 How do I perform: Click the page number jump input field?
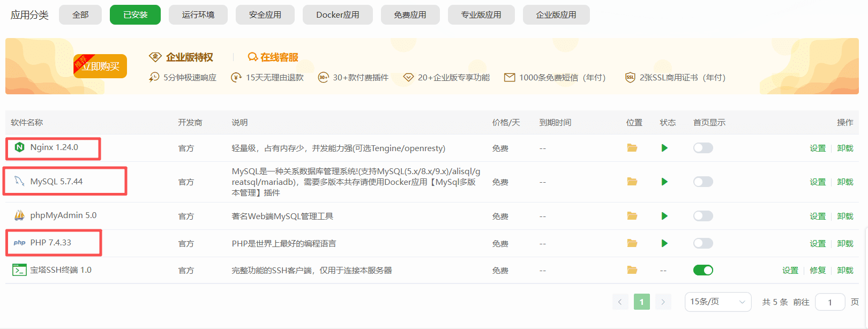tap(829, 302)
